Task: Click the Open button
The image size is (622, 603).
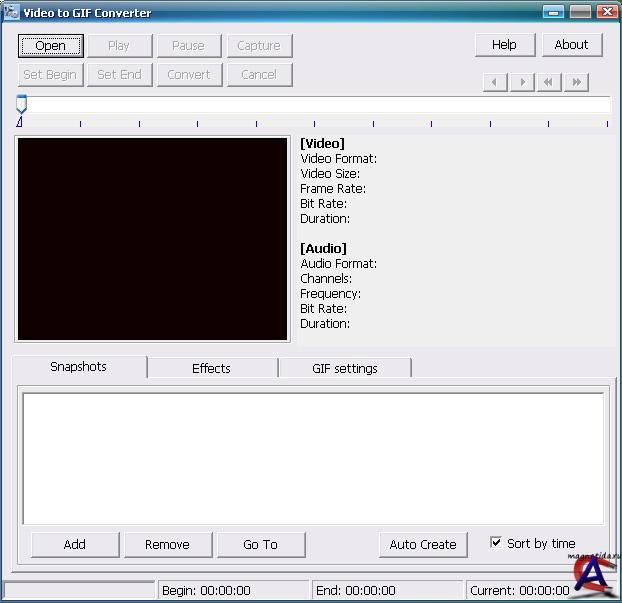Action: pos(50,46)
